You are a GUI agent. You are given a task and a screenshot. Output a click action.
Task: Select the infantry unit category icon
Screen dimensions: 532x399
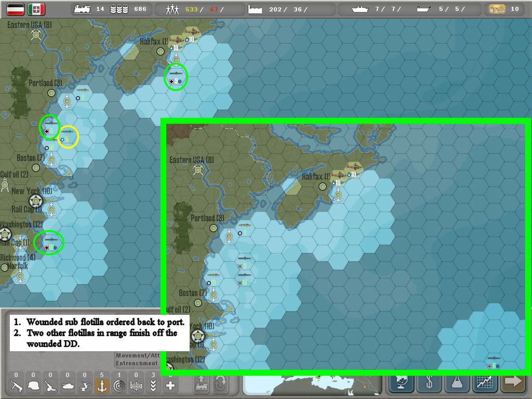point(16,385)
